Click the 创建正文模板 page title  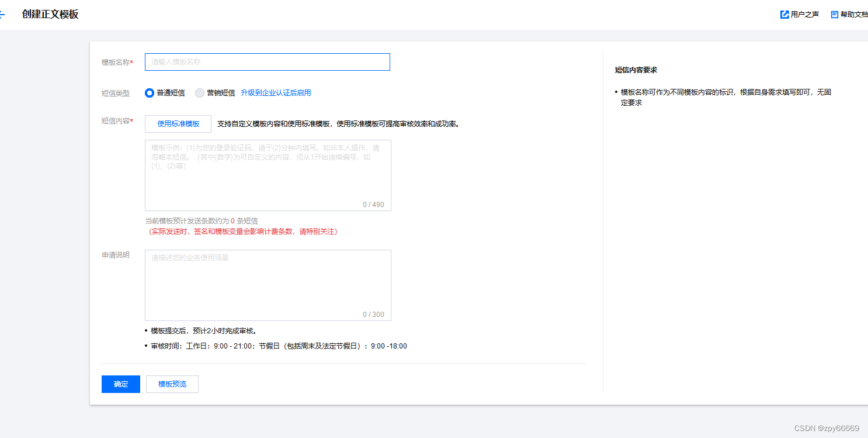click(x=49, y=13)
